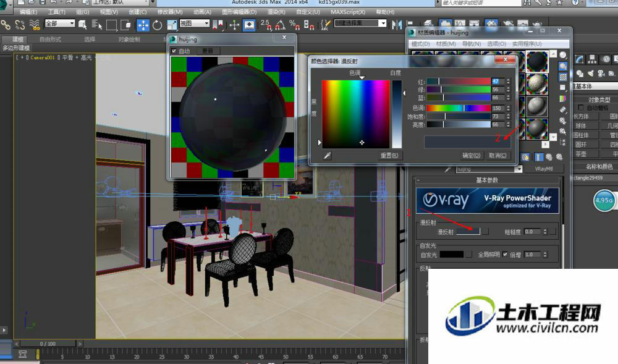The image size is (618, 364).
Task: Click the Use Pivot Point Center icon
Action: (x=217, y=25)
